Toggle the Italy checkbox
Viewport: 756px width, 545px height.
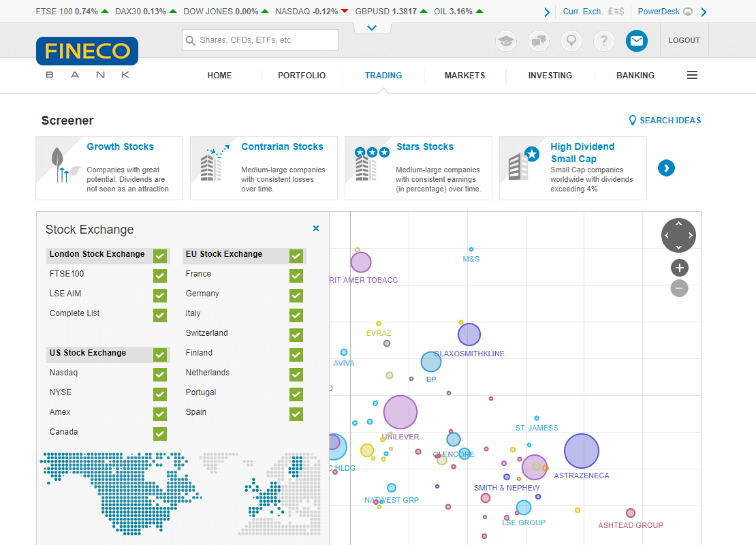coord(296,315)
